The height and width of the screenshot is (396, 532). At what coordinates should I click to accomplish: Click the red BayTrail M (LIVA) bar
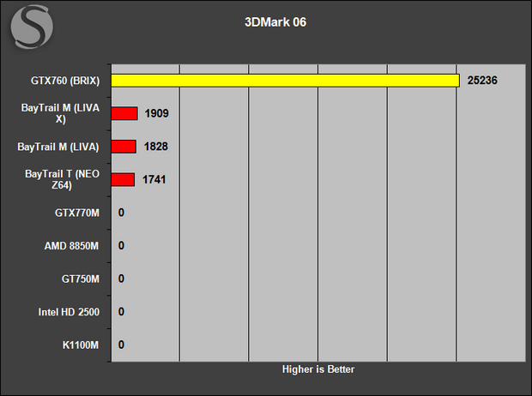(x=124, y=147)
